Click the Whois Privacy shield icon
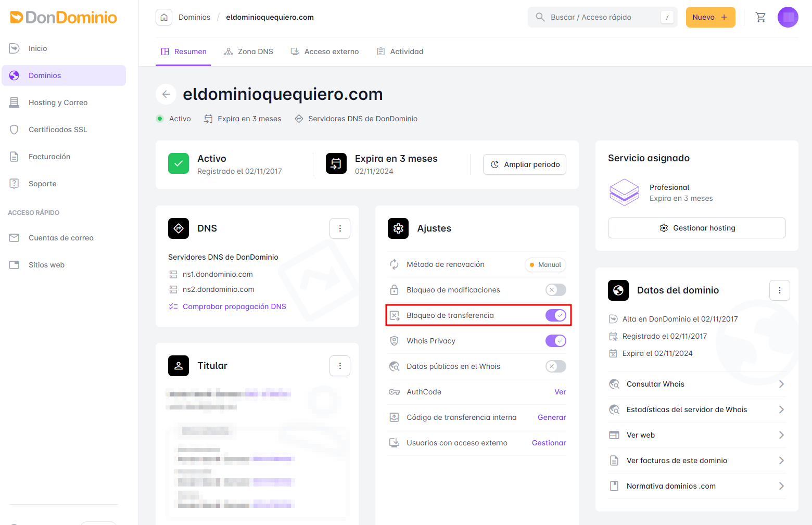The height and width of the screenshot is (525, 812). click(395, 341)
